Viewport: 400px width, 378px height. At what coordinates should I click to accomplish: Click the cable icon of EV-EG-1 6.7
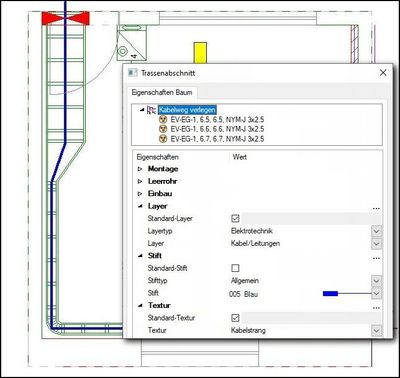click(x=163, y=139)
